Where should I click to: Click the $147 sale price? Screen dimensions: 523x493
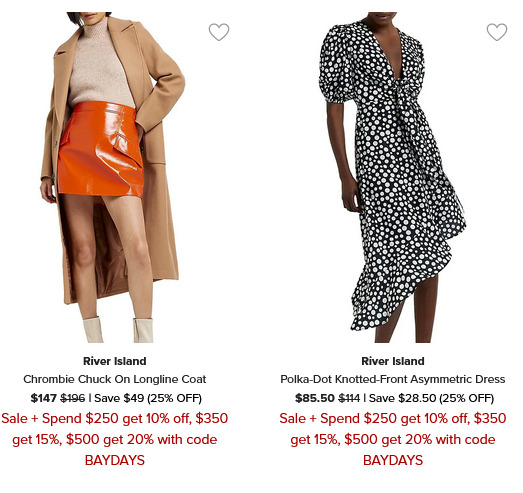click(x=43, y=398)
